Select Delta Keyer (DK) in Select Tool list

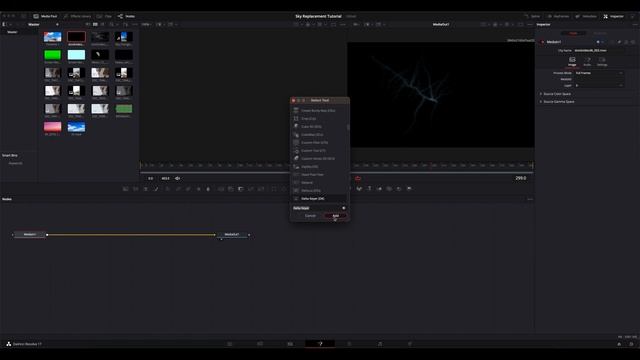(319, 199)
